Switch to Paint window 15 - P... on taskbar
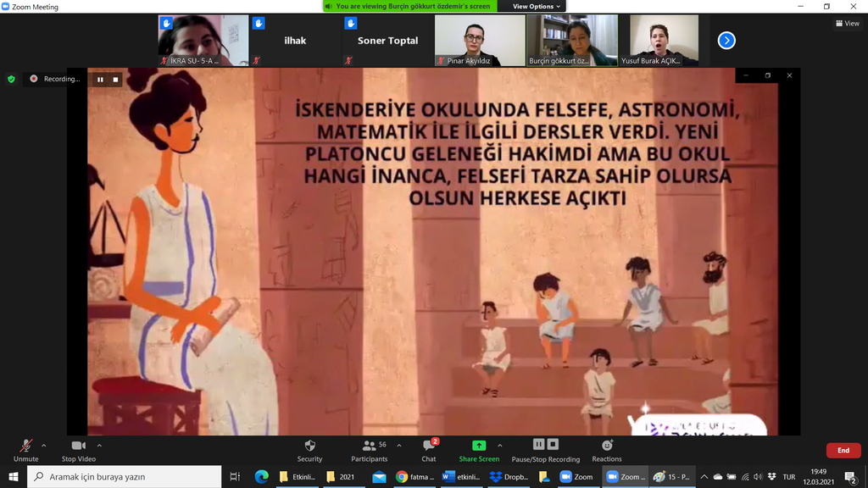Screen dimensions: 868x488 coord(671,476)
